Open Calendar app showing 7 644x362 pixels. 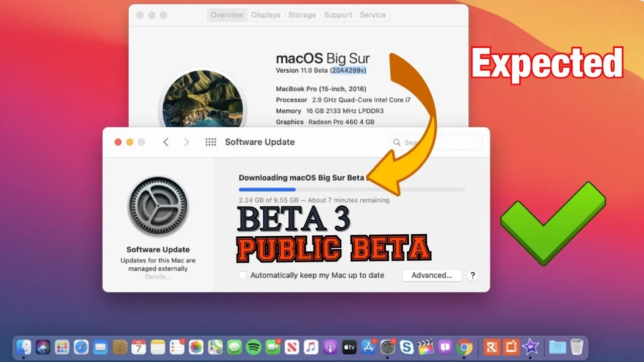tap(138, 347)
